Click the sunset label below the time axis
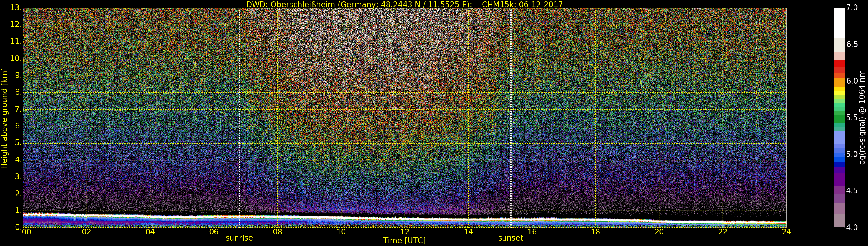Screen dimensions: 868x246 [x=510, y=238]
